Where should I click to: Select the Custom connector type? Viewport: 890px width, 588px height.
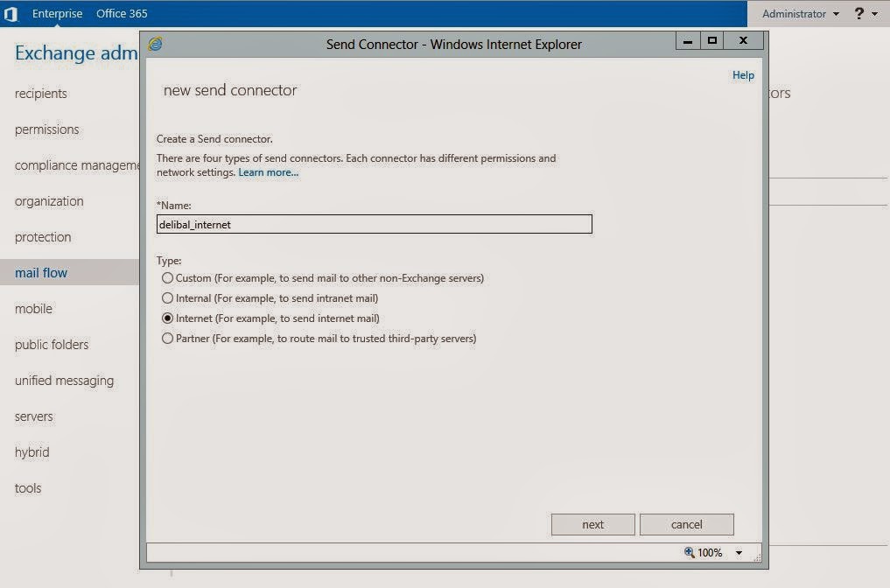168,278
